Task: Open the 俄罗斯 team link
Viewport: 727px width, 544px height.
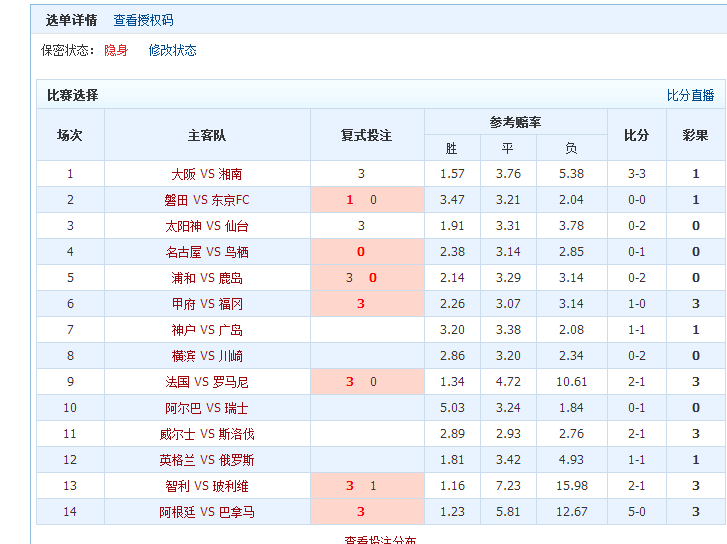Action: click(x=236, y=460)
